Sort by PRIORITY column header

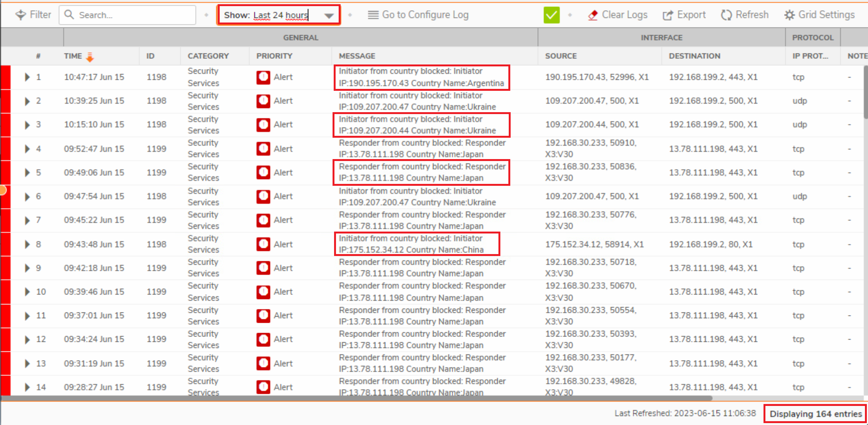coord(274,56)
